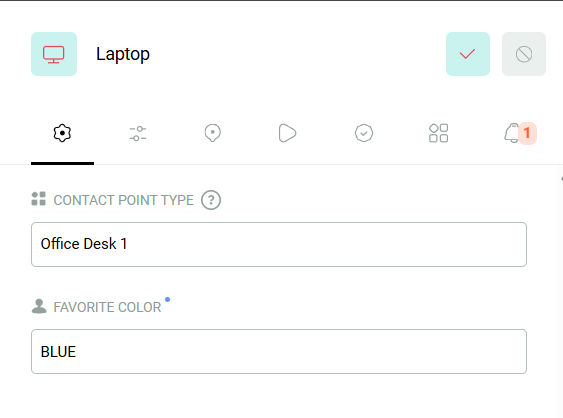Focus the BLUE favorite color field
Screen dimensions: 563x418
click(279, 352)
